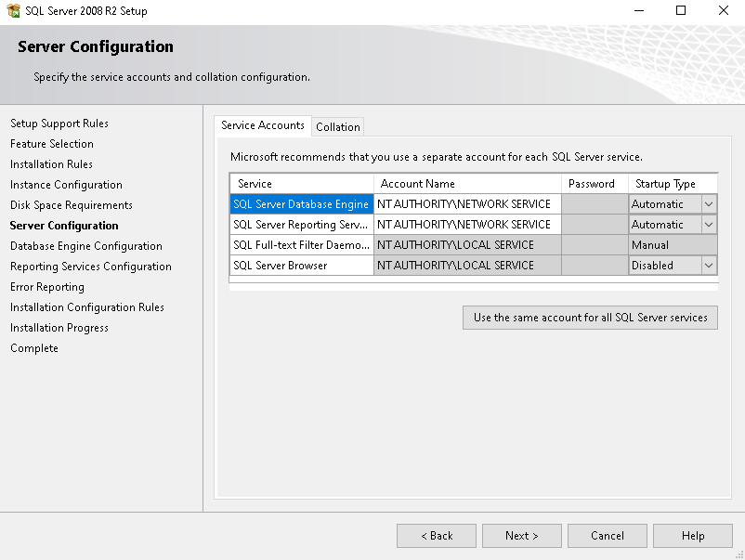The height and width of the screenshot is (560, 745).
Task: Select the Service Accounts tab
Action: click(263, 125)
